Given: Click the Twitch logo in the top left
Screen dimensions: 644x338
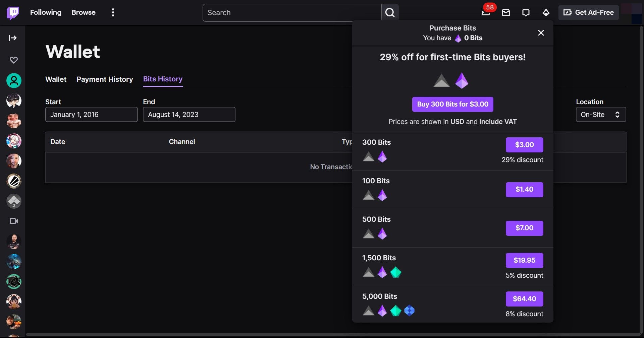Looking at the screenshot, I should [13, 12].
